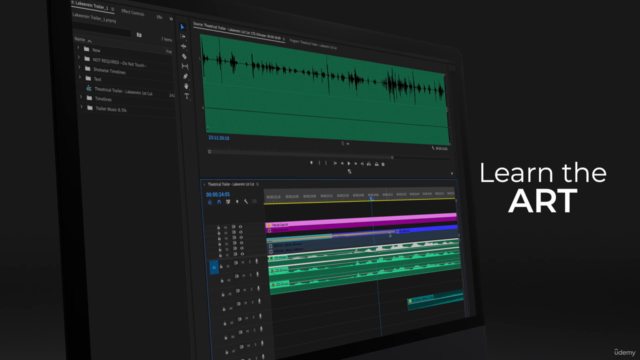Go to Out point in Source monitor
This screenshot has width=640, height=360.
(362, 164)
